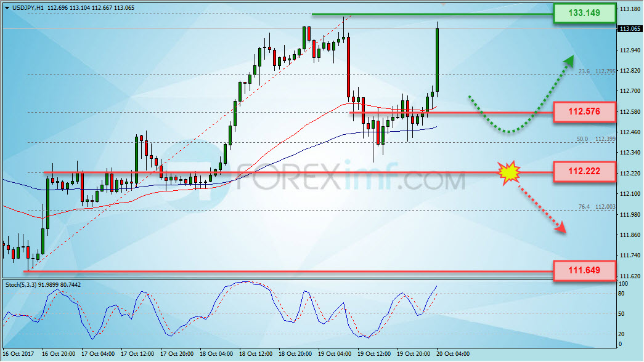
Task: Click the red dotted downward arrow head
Action: [561, 227]
